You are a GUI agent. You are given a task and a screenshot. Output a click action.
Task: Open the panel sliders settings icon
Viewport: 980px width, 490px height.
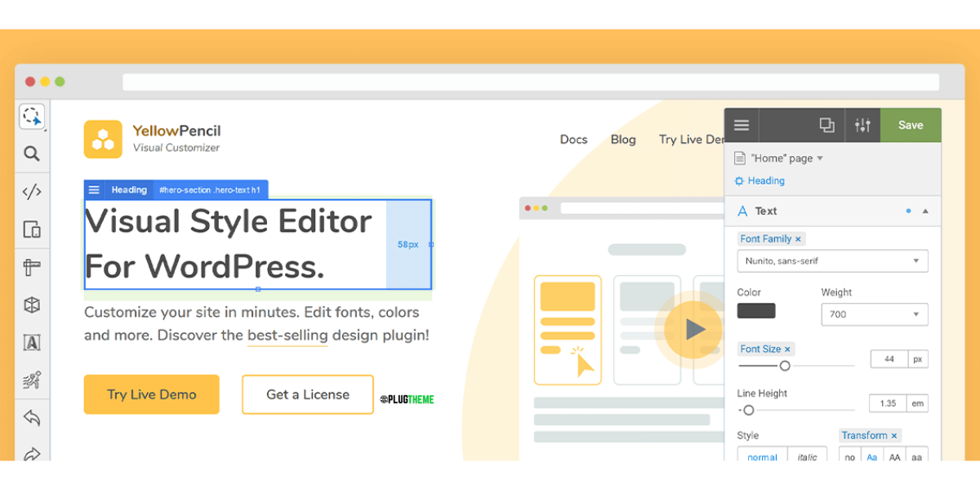pyautogui.click(x=862, y=125)
